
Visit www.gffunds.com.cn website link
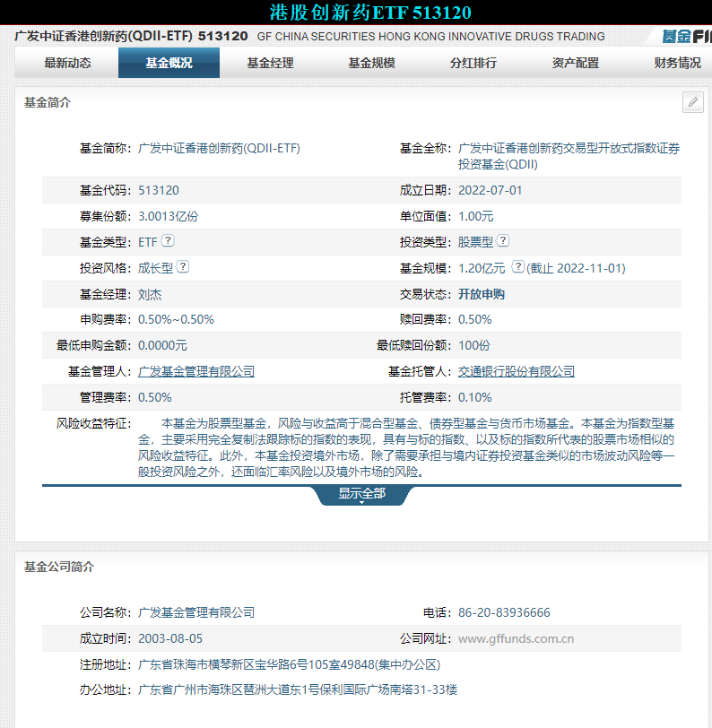(x=516, y=639)
